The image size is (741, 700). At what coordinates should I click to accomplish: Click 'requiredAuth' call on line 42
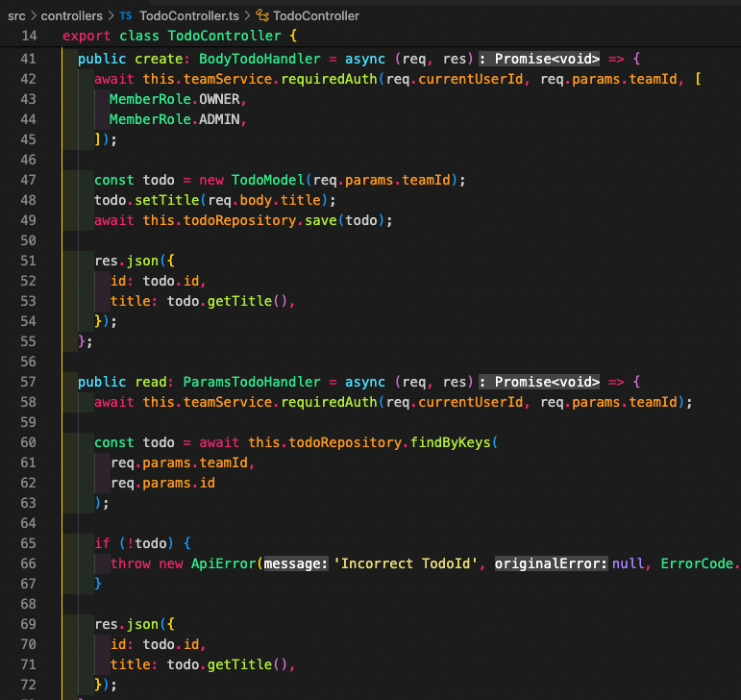pyautogui.click(x=329, y=79)
